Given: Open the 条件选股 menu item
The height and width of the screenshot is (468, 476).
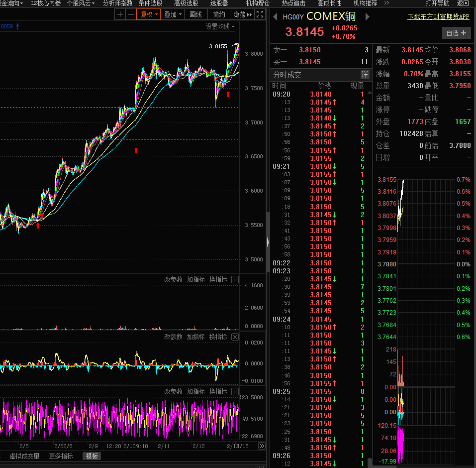Looking at the screenshot, I should click(x=150, y=3).
